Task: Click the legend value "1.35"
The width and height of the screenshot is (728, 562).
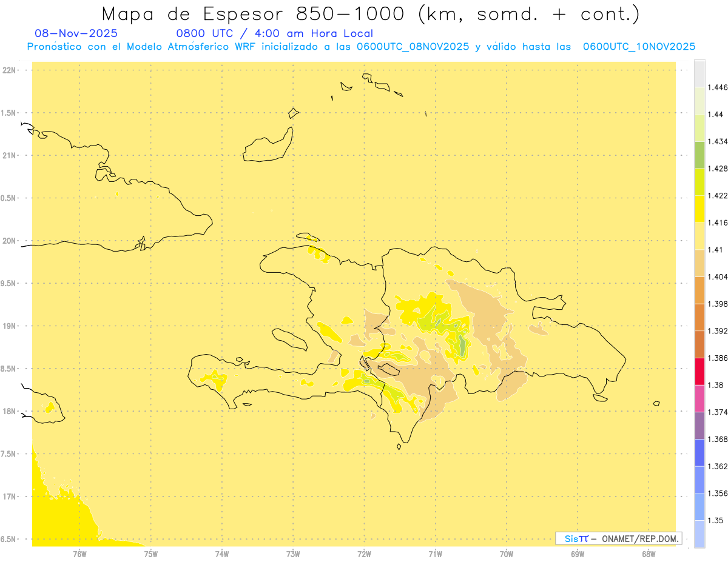Action: pos(716,520)
